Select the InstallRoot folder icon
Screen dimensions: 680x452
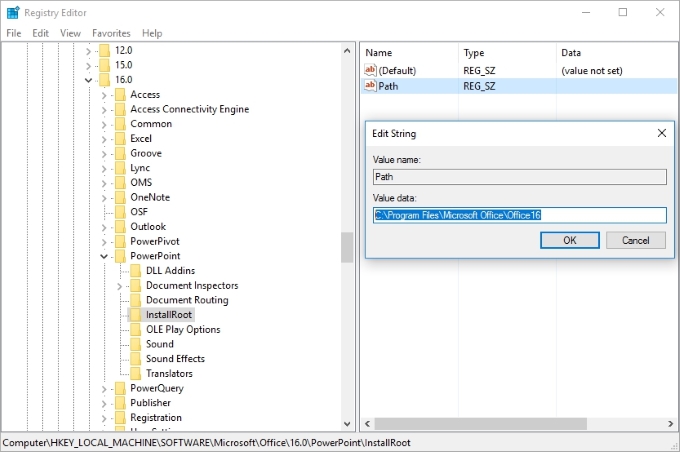[x=136, y=315]
